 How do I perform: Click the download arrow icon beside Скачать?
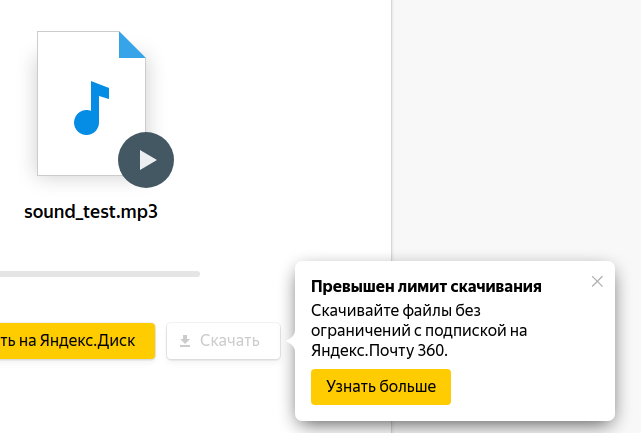click(185, 341)
